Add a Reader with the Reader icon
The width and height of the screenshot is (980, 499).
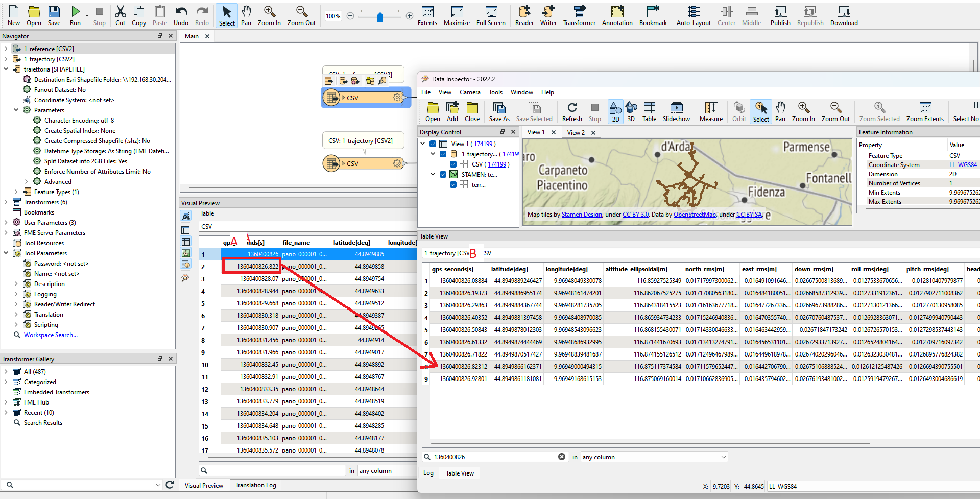[524, 15]
